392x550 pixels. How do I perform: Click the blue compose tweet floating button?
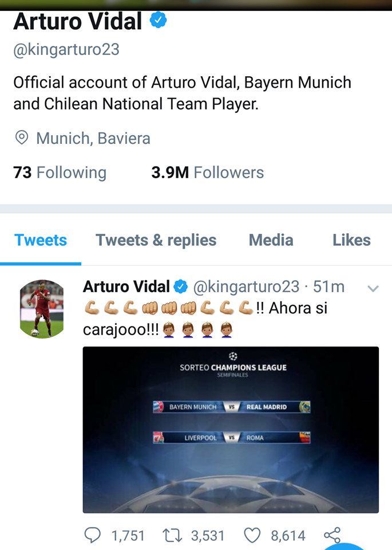tap(343, 547)
